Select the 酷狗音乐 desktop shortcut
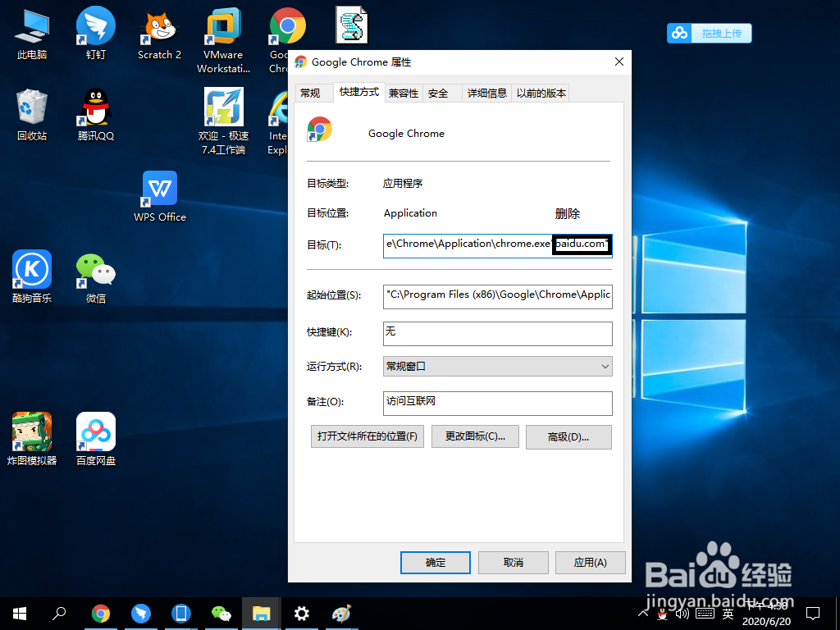Viewport: 840px width, 630px height. pos(32,277)
